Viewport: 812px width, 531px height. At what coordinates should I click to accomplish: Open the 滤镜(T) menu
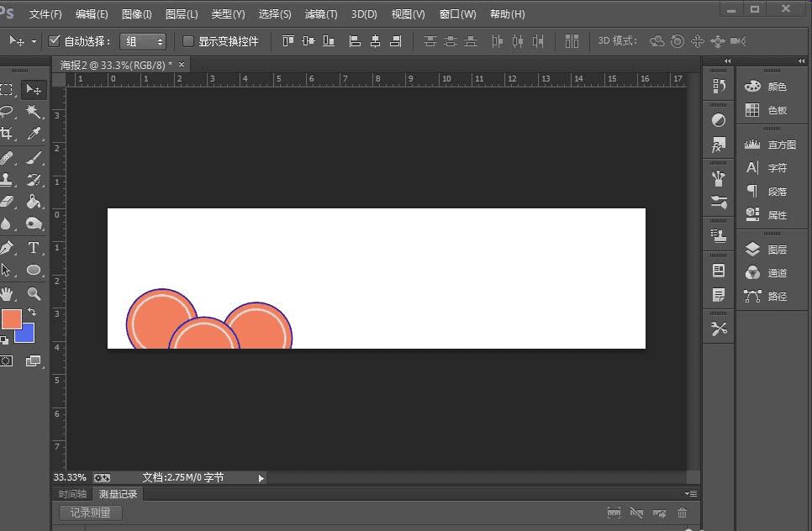pyautogui.click(x=320, y=14)
